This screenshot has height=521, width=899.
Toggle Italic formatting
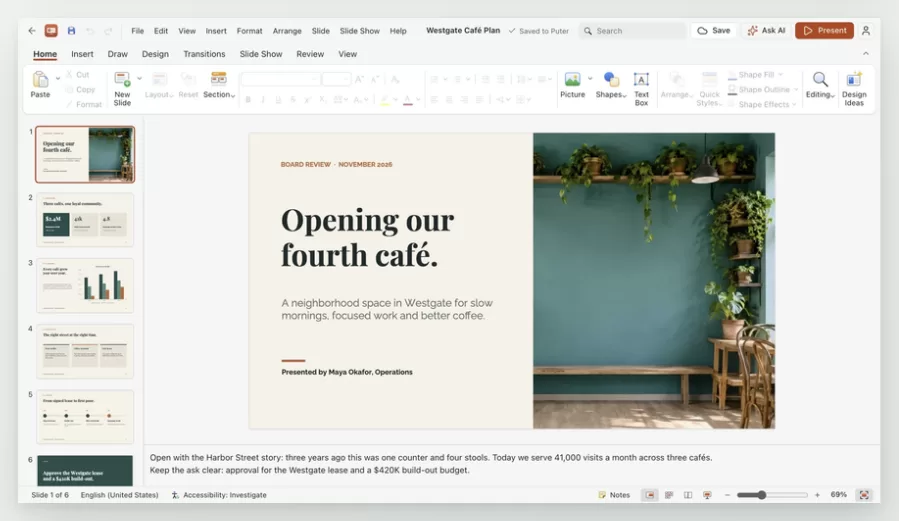point(263,100)
